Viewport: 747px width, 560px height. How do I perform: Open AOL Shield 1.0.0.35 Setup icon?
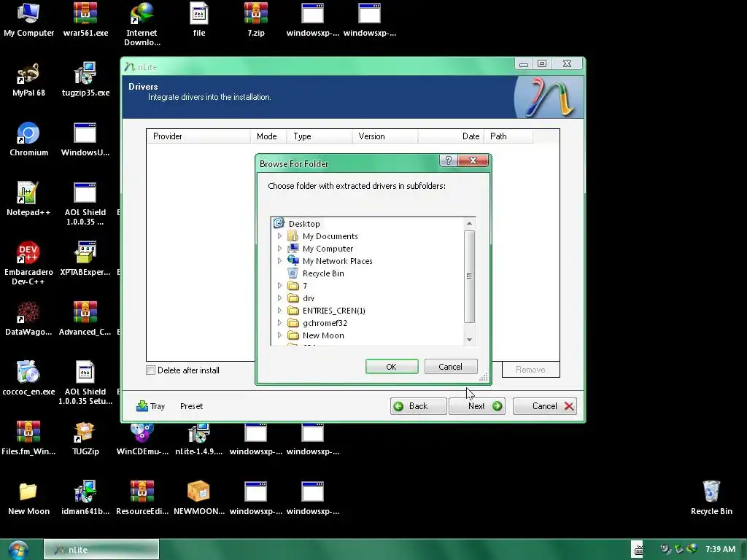85,383
